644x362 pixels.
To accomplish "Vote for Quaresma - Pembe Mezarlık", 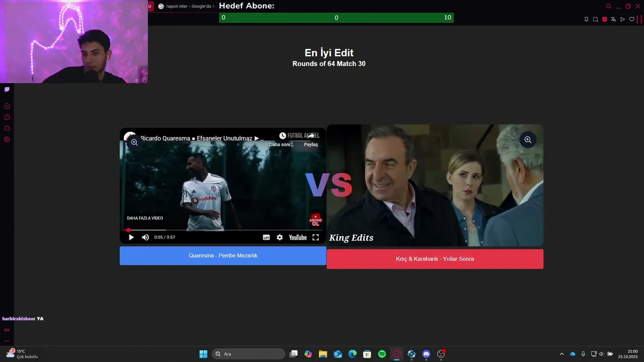I will click(223, 255).
